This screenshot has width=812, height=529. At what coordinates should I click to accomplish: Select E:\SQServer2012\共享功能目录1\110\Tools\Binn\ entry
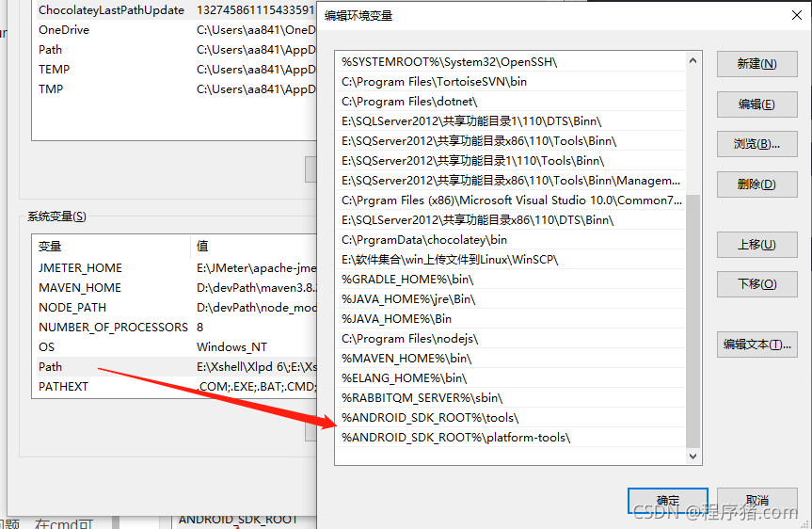[510, 161]
